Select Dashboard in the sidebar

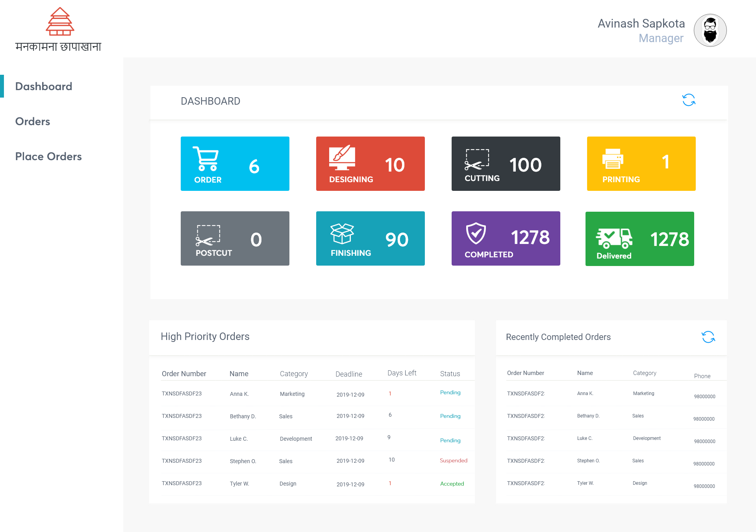[x=44, y=87]
